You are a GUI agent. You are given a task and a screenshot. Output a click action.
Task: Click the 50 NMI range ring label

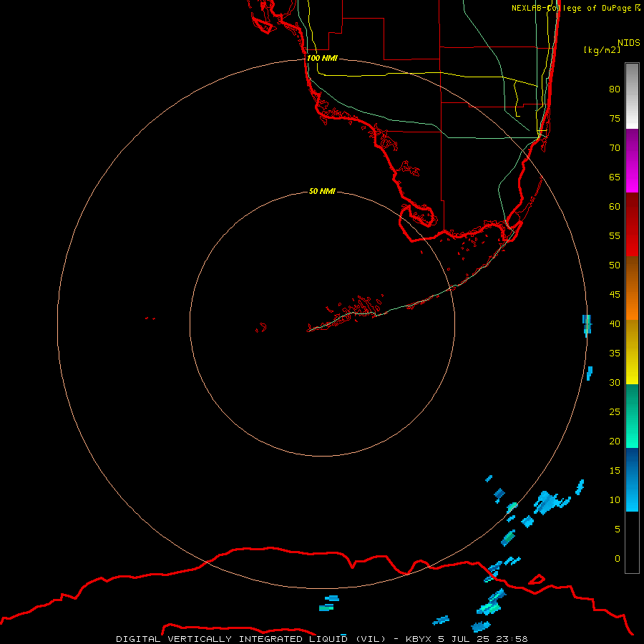pyautogui.click(x=322, y=191)
